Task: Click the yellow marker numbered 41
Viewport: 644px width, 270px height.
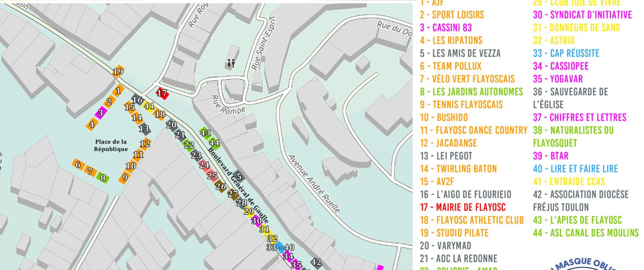Action: pos(149,106)
